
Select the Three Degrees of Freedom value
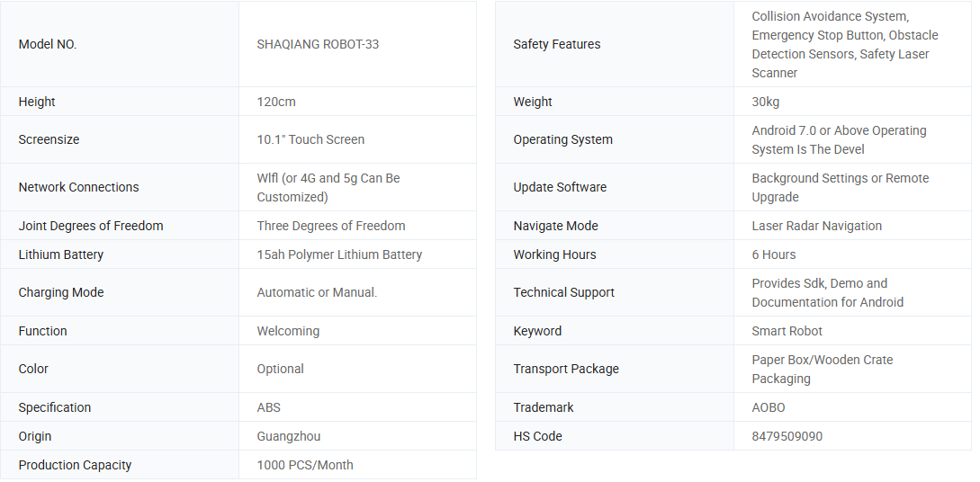pos(331,226)
